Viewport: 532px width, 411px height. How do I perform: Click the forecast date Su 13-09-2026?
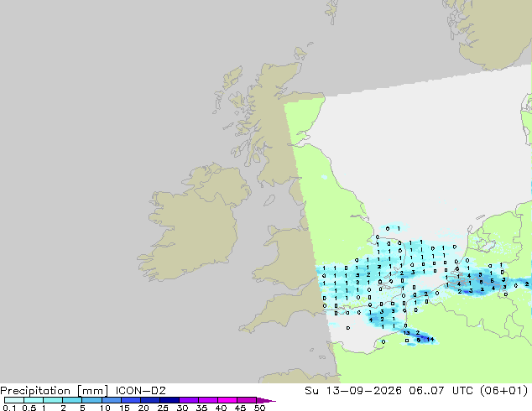[x=353, y=391]
